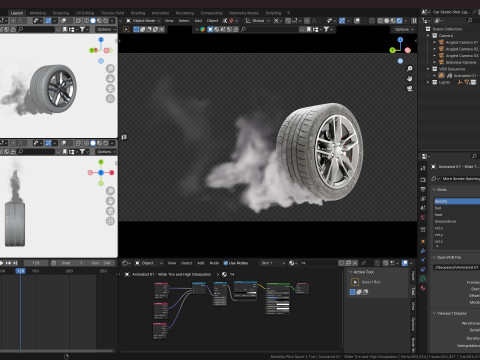Open Options dropdown in top-left viewport
This screenshot has height=360, width=480.
click(106, 29)
